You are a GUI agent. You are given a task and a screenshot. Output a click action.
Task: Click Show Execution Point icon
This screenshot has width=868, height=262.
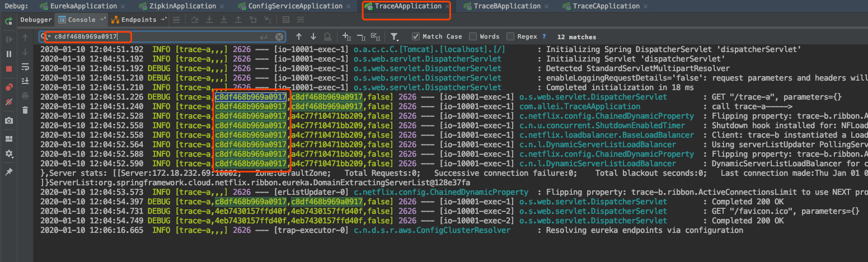(176, 20)
